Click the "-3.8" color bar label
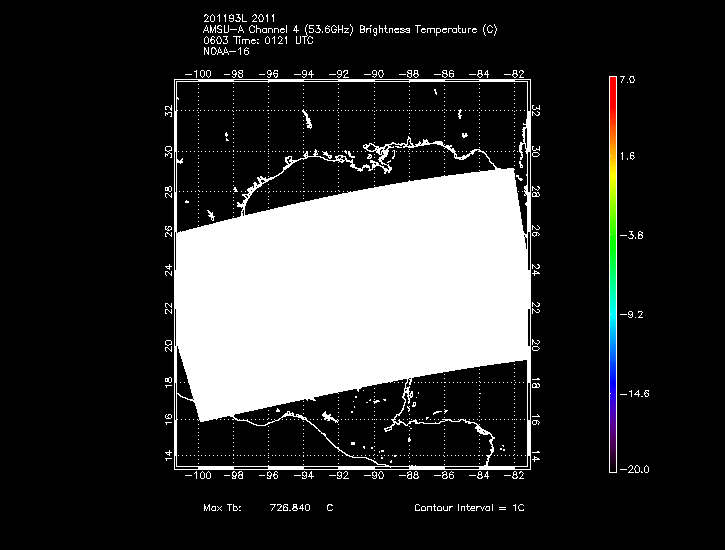The image size is (725, 550). (x=632, y=236)
